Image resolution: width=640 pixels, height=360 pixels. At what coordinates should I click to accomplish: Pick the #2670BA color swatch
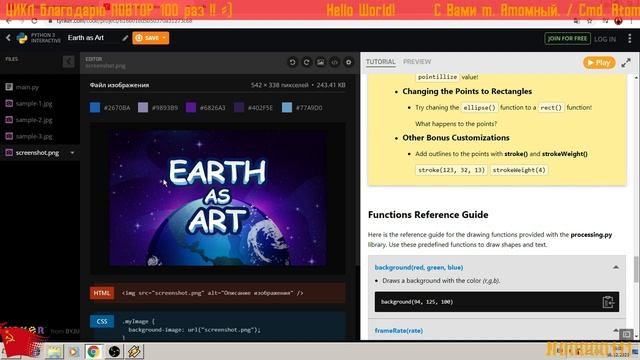[x=95, y=107]
